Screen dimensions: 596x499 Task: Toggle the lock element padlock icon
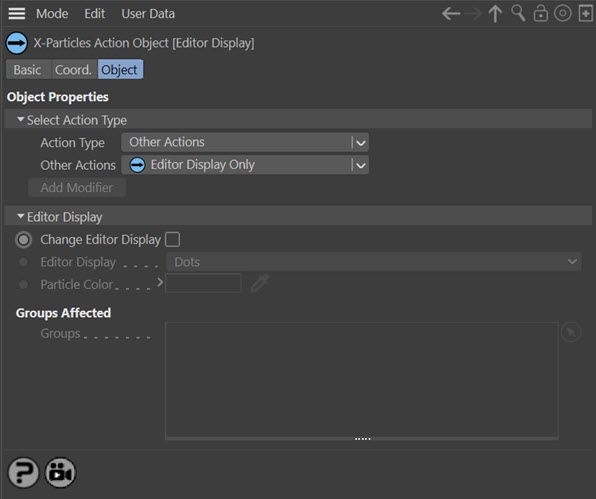click(x=541, y=14)
